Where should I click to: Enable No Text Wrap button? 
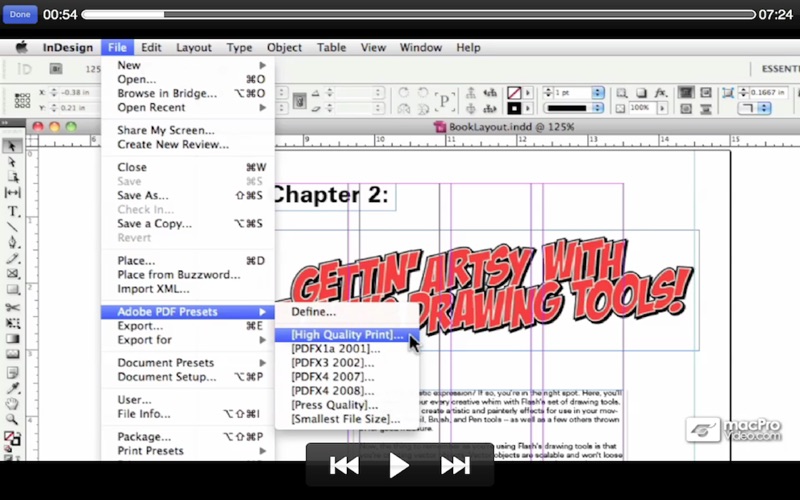pyautogui.click(x=686, y=92)
